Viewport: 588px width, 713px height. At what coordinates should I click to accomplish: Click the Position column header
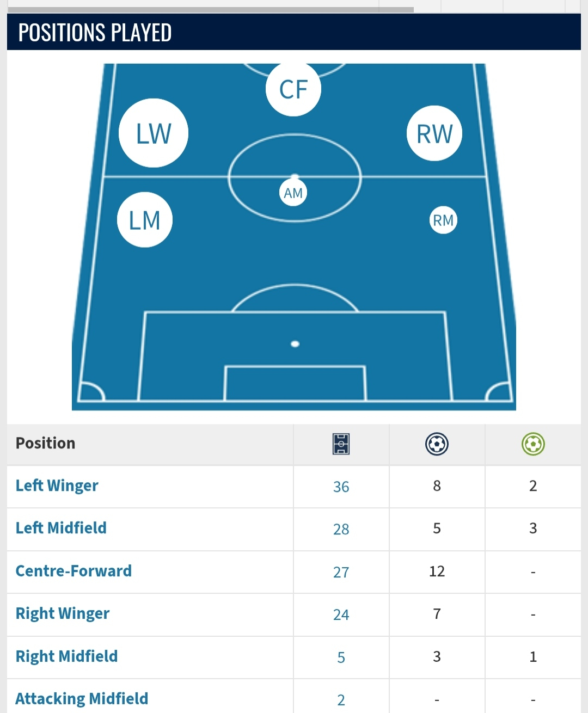[46, 443]
